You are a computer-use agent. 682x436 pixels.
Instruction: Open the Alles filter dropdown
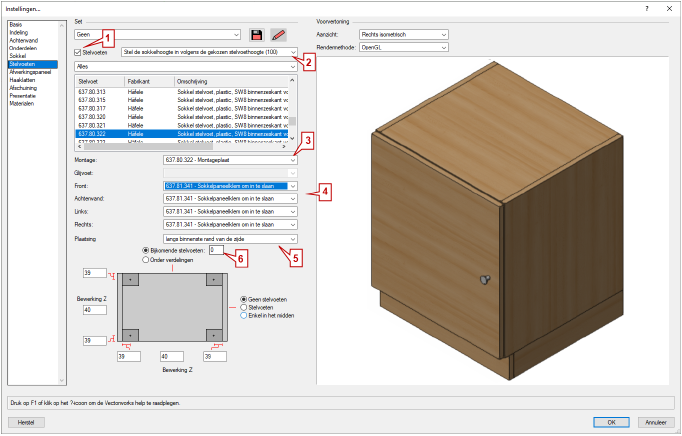(186, 67)
